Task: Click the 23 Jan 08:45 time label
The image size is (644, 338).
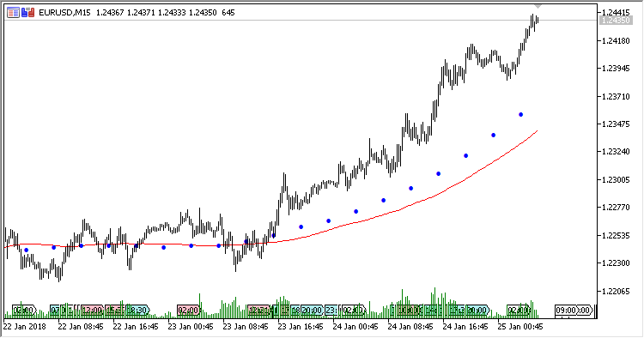Action: 246,327
